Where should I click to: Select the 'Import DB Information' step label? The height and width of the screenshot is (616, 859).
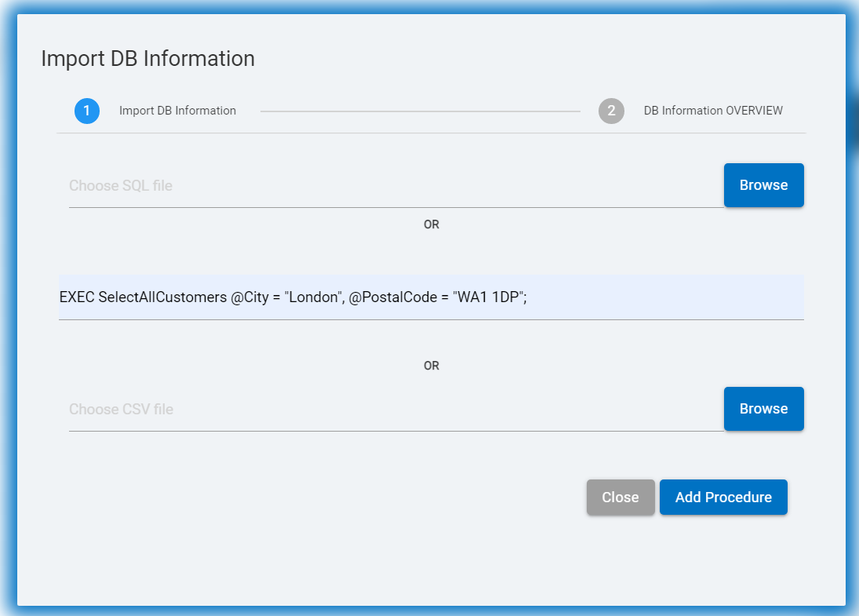pos(177,111)
